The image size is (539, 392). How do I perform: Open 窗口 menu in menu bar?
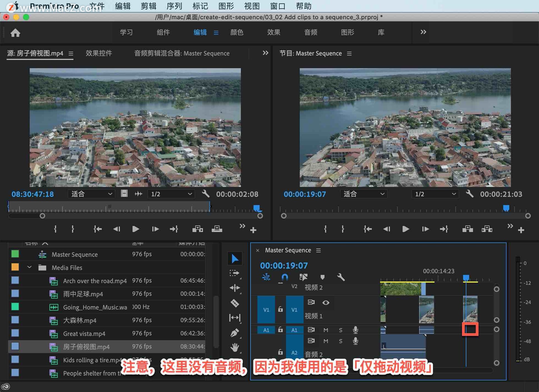click(x=278, y=6)
